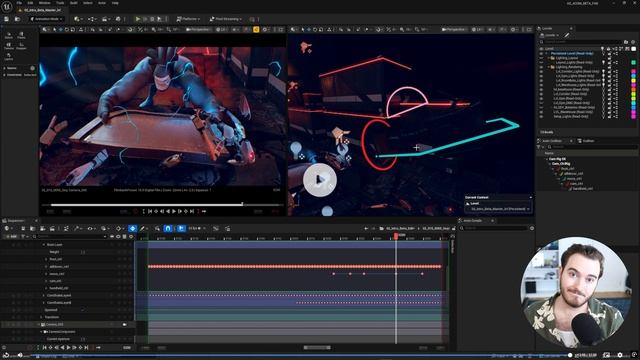Click the yellow highlighted icon in left viewport toolbar
Screen dimensions: 640x360
click(256, 29)
